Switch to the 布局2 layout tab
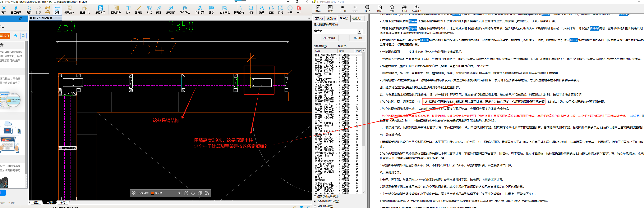 coord(64,203)
